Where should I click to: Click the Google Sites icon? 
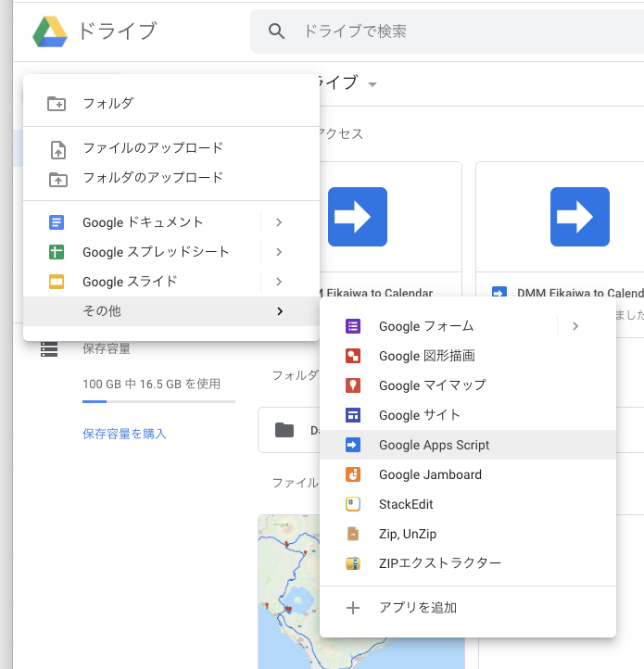[x=353, y=415]
